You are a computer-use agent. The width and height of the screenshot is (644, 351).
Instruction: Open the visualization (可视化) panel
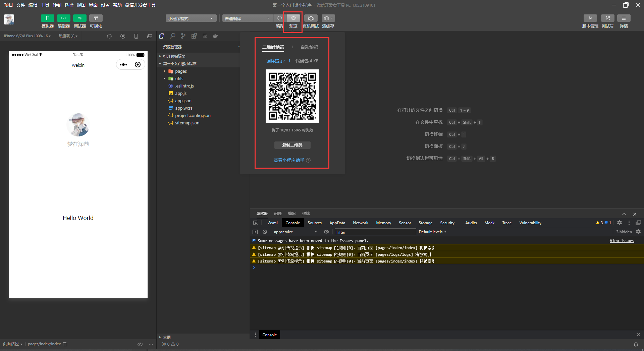tap(96, 18)
